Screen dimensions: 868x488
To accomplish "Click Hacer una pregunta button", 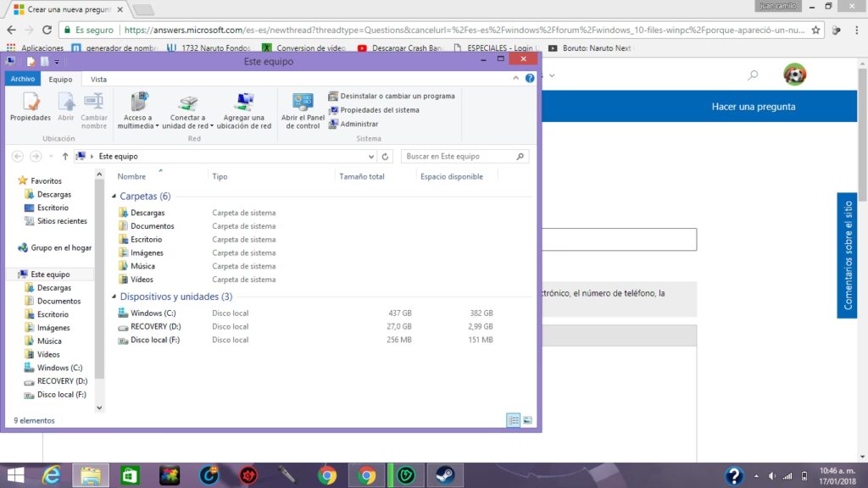I will coord(754,107).
